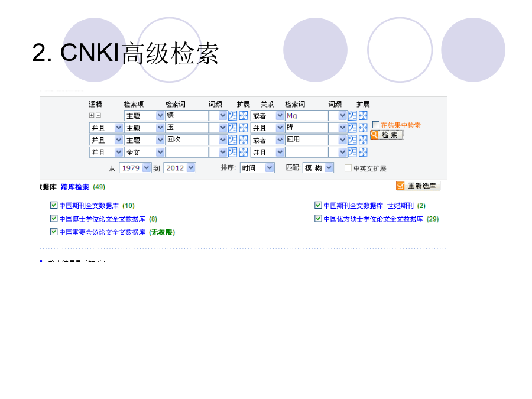Open the 并且 relation dropdown before 铸
The height and width of the screenshot is (399, 532).
pyautogui.click(x=267, y=128)
